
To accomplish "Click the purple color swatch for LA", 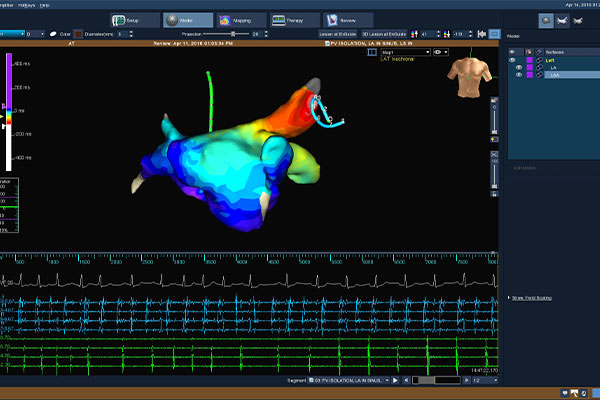I will 531,68.
